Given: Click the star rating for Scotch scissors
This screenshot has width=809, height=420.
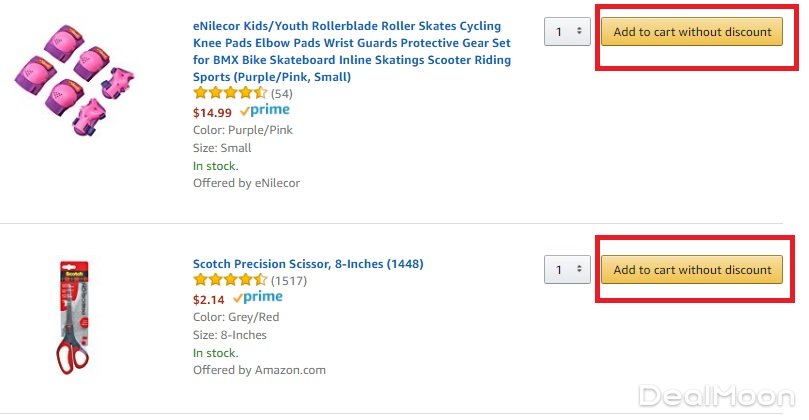Looking at the screenshot, I should click(230, 281).
